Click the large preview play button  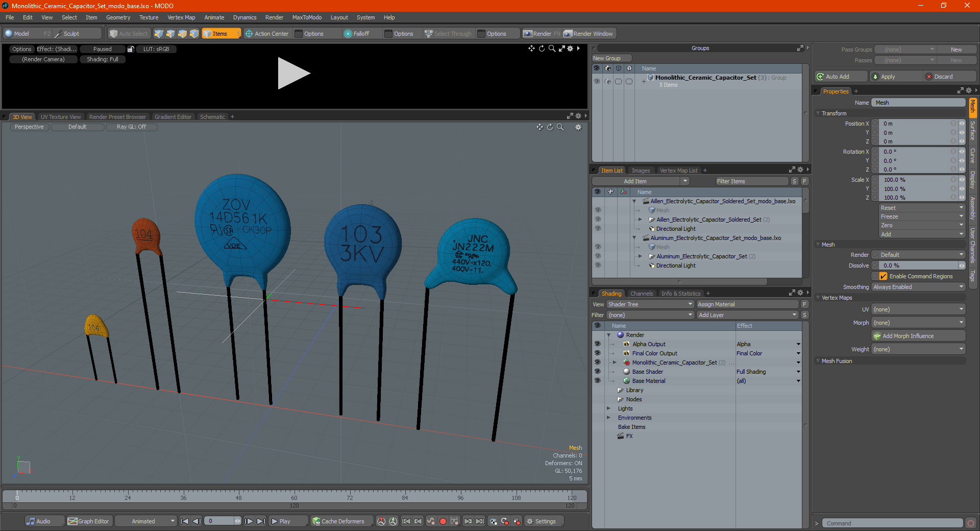pyautogui.click(x=293, y=74)
